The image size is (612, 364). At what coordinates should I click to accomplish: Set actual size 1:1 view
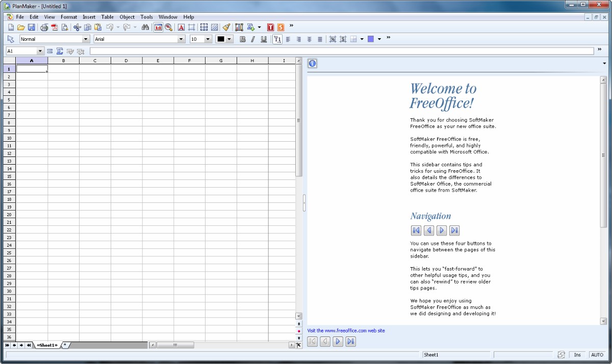coord(158,27)
